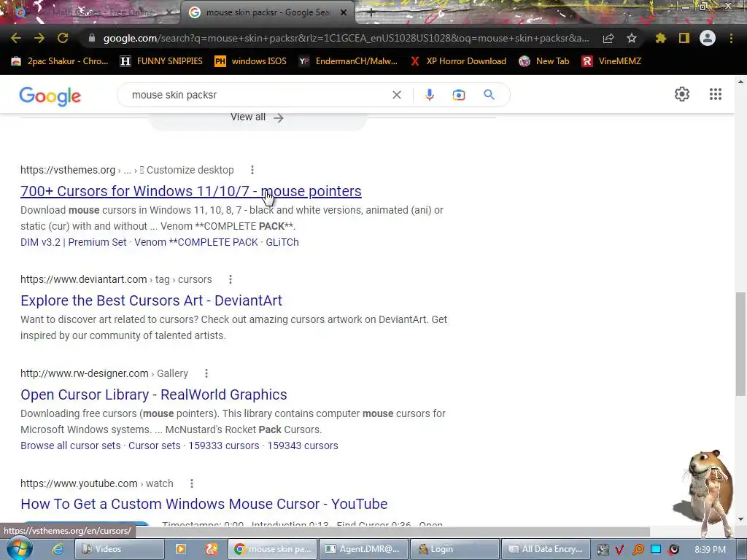Open Chrome's three-dot menu
747x560 pixels.
click(731, 38)
